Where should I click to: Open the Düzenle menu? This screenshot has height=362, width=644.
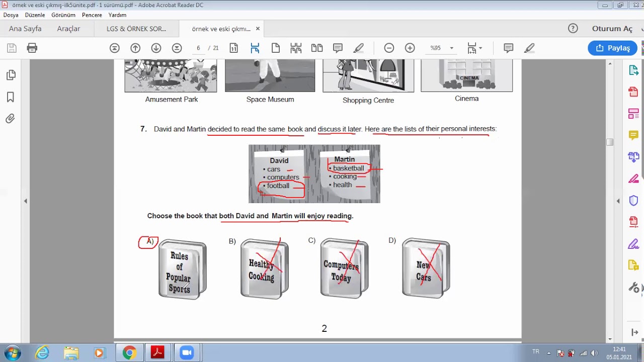click(x=35, y=15)
